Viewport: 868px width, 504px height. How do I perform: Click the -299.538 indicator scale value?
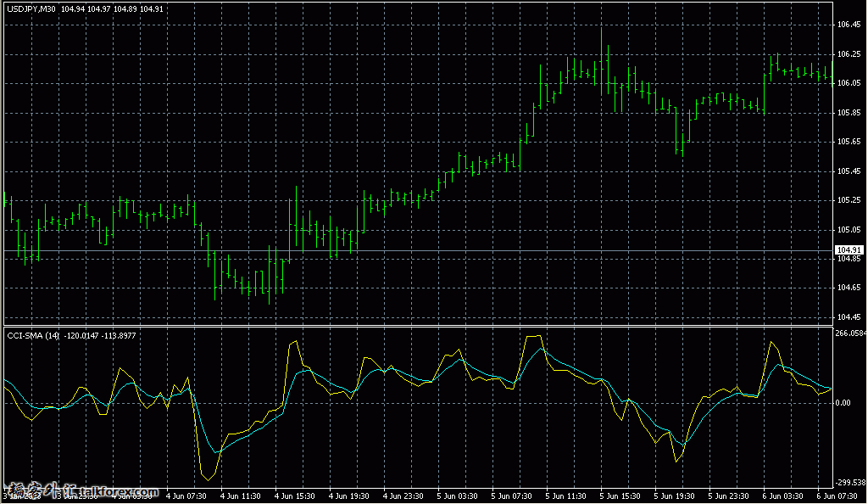click(x=851, y=483)
